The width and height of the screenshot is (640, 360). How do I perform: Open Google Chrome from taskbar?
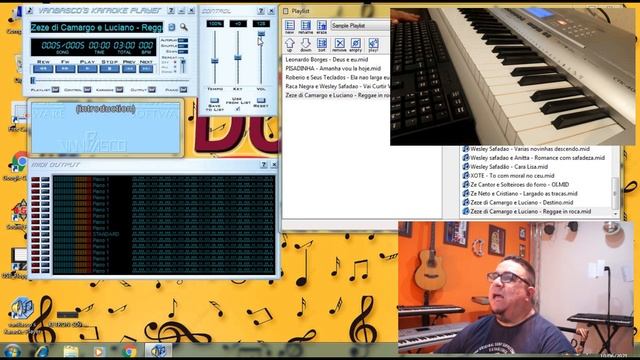point(129,351)
